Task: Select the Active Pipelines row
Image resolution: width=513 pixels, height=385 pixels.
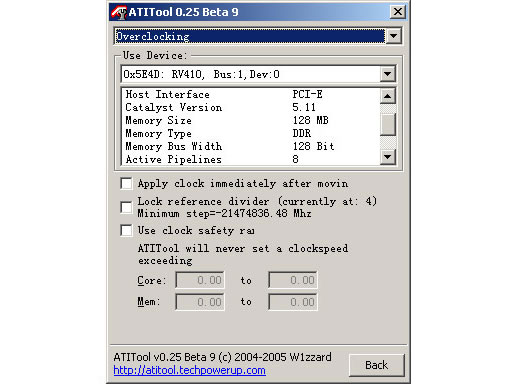Action: (251, 159)
